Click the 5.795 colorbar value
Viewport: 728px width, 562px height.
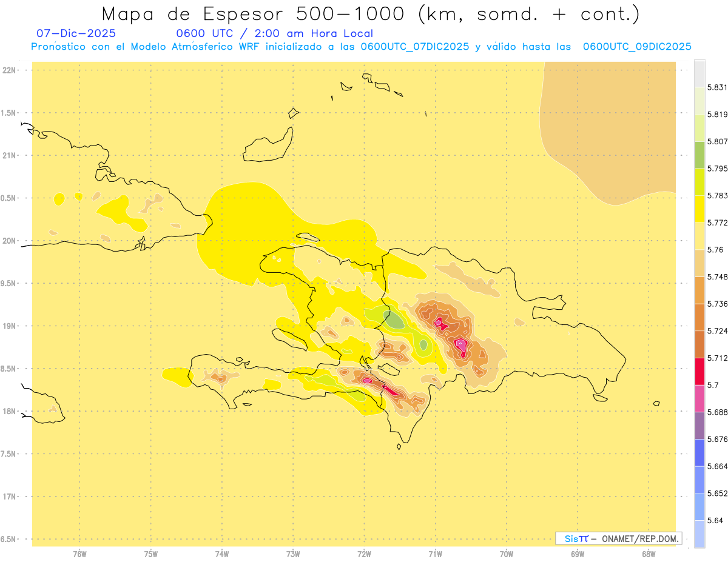pyautogui.click(x=718, y=169)
